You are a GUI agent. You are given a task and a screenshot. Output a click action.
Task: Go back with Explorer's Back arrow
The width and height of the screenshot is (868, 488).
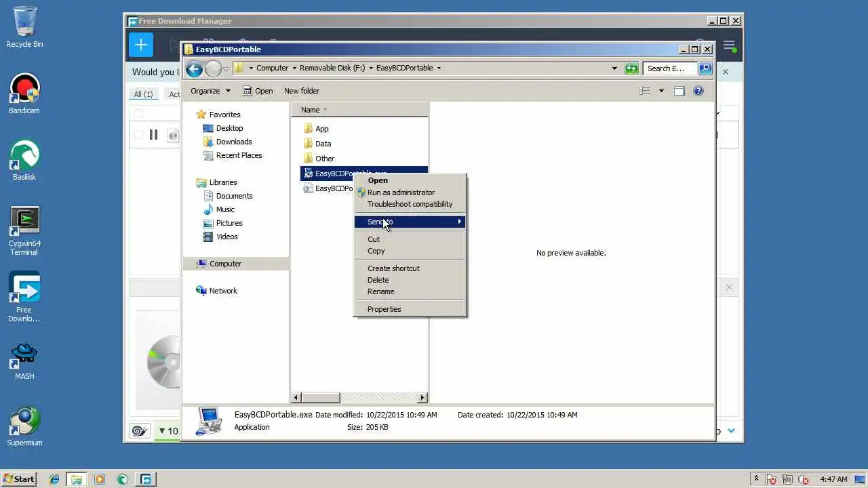pos(194,68)
